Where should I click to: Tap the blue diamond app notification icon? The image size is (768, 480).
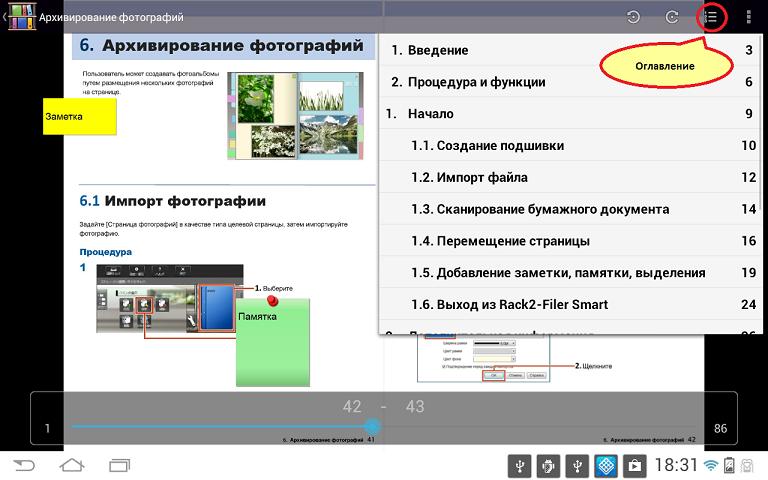[606, 466]
